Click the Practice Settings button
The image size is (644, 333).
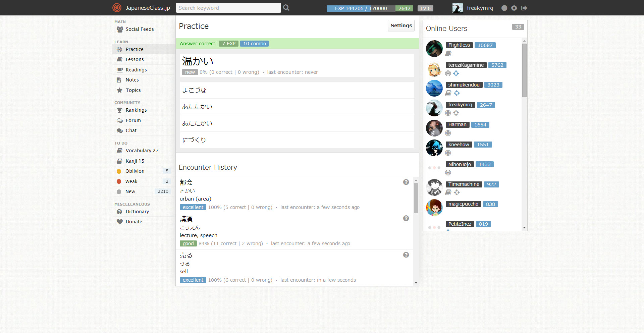coord(401,25)
